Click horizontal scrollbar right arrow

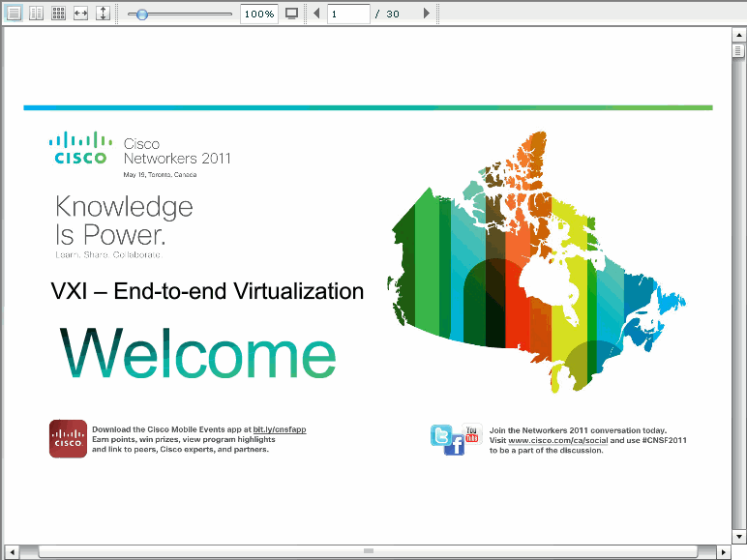click(724, 552)
